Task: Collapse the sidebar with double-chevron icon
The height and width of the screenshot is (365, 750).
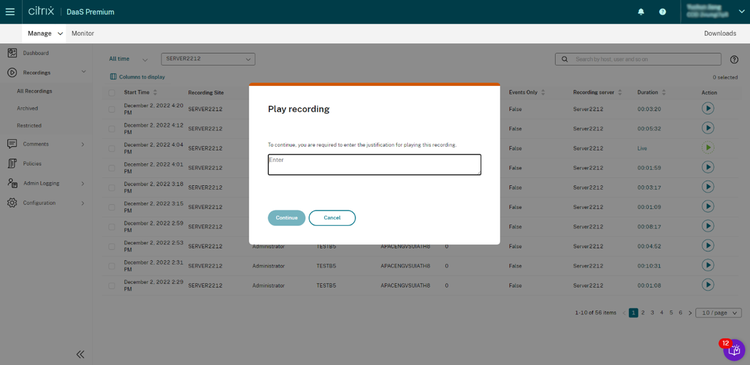Action: pos(80,354)
